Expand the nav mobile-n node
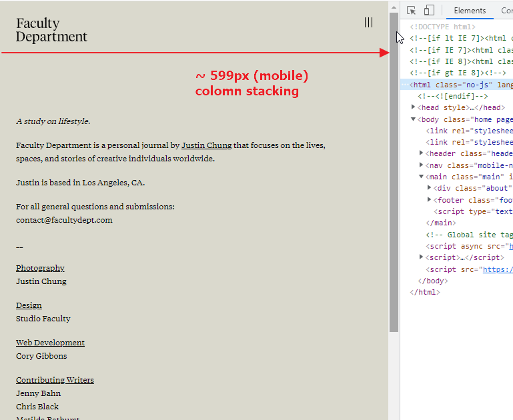 422,165
